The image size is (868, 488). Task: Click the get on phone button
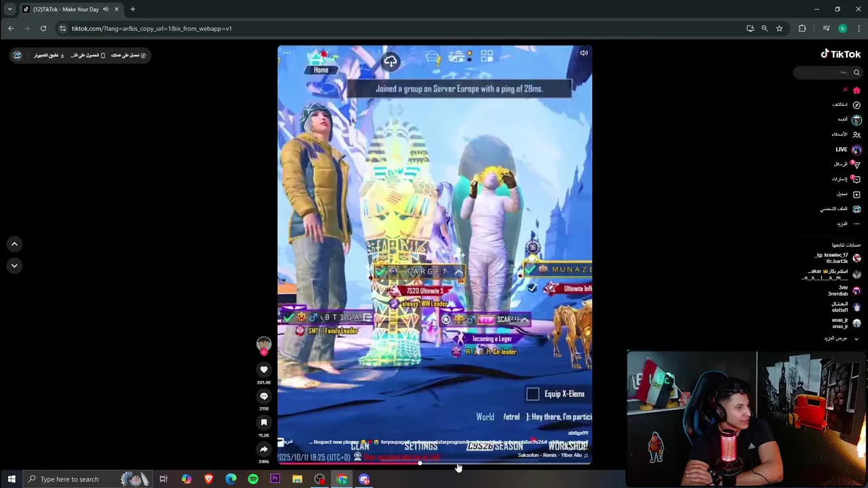tap(87, 56)
